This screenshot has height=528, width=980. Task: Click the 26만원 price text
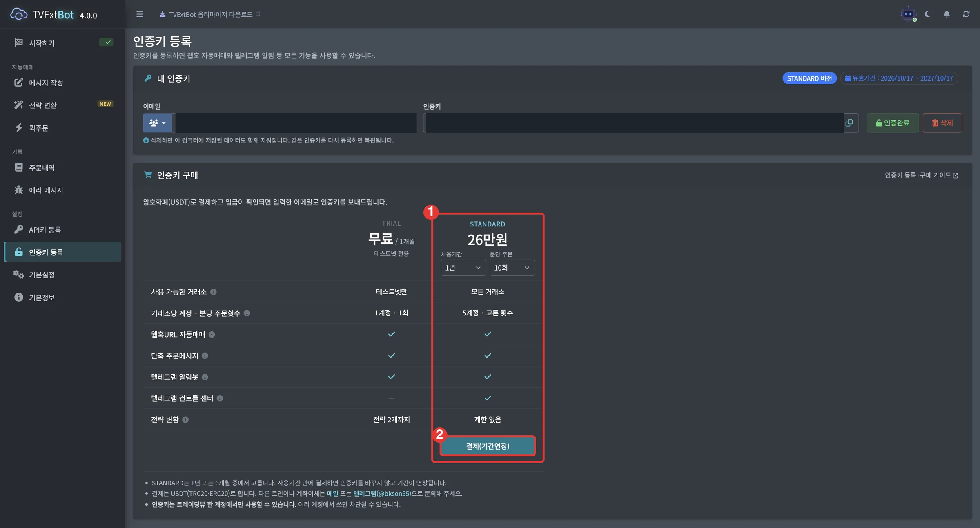point(488,239)
